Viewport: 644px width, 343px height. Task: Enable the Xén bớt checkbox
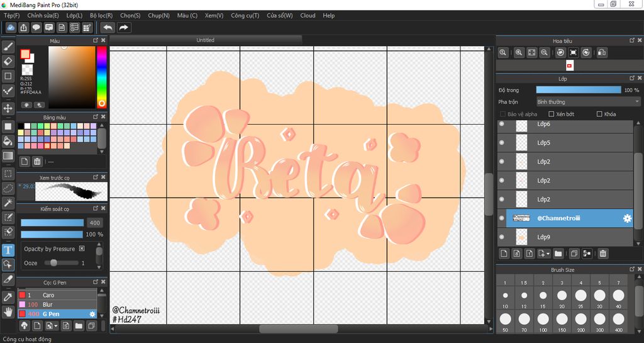coord(551,114)
